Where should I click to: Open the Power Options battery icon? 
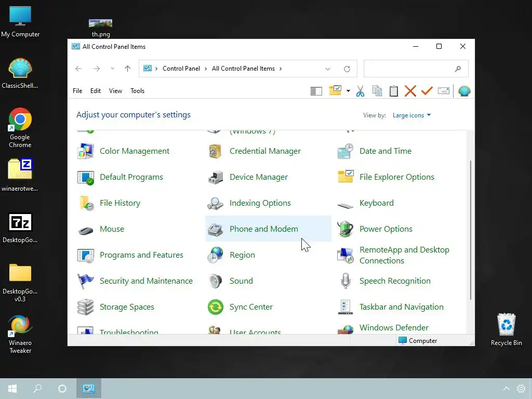pyautogui.click(x=345, y=229)
